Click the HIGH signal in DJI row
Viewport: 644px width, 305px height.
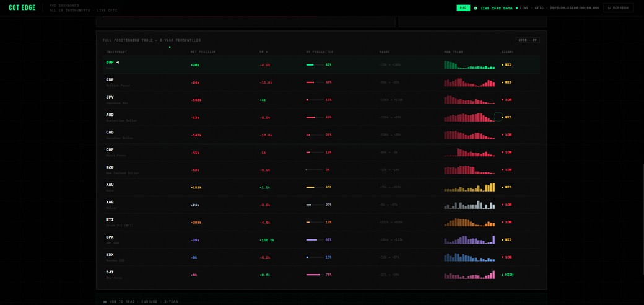508,275
